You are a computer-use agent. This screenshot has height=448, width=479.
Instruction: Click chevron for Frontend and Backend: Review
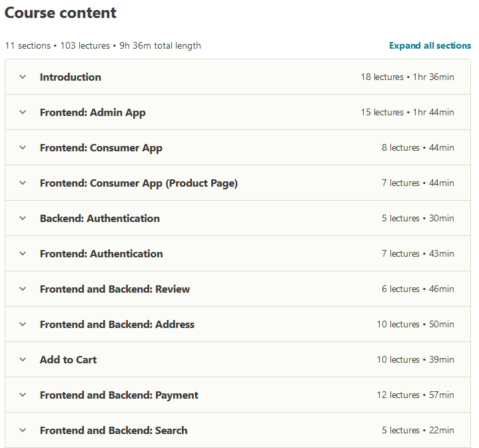tap(23, 289)
